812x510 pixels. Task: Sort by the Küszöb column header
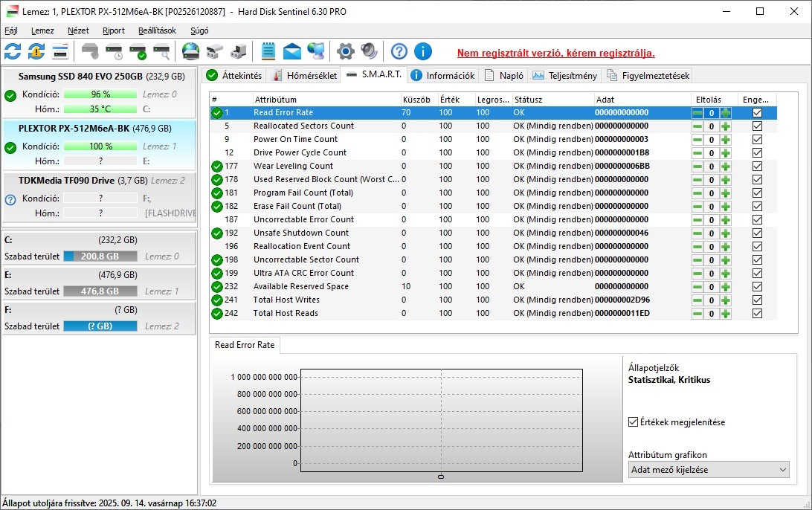point(419,100)
